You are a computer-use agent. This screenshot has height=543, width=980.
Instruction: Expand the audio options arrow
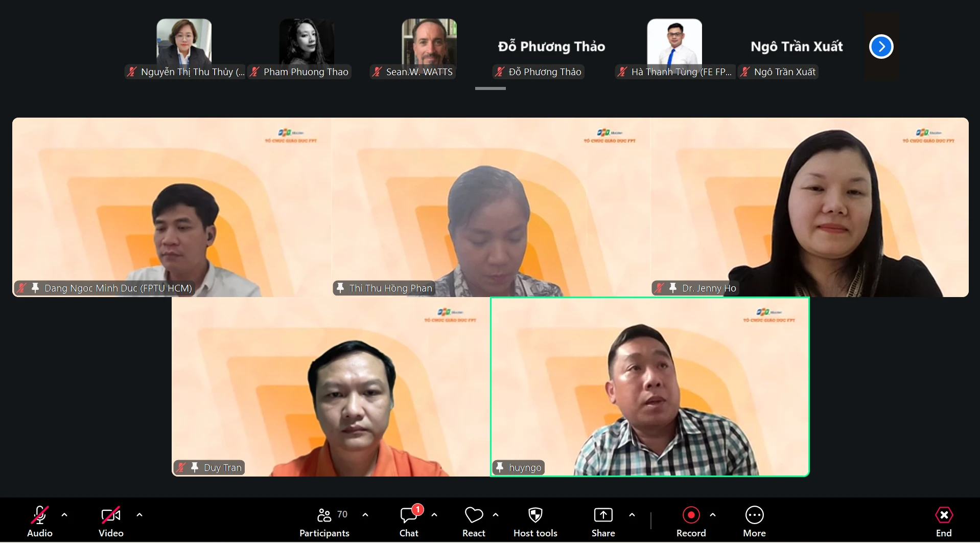[x=64, y=515]
